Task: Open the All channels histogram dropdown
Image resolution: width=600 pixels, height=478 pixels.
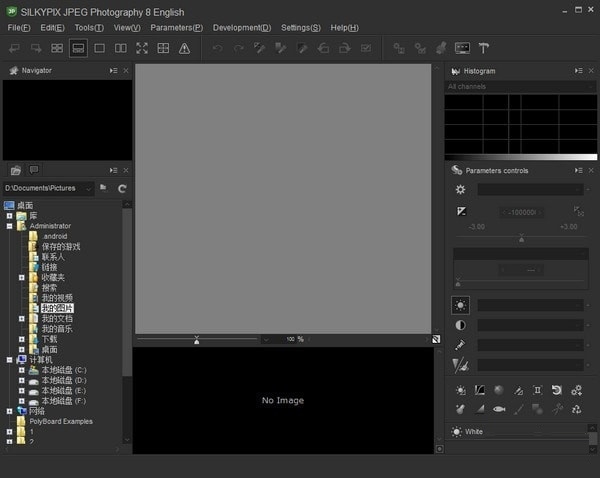Action: 520,87
